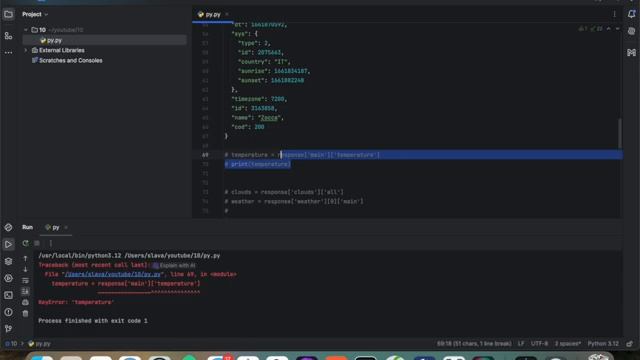Open the /Users/slava/youtube/10/py.py traceback link

(x=113, y=274)
